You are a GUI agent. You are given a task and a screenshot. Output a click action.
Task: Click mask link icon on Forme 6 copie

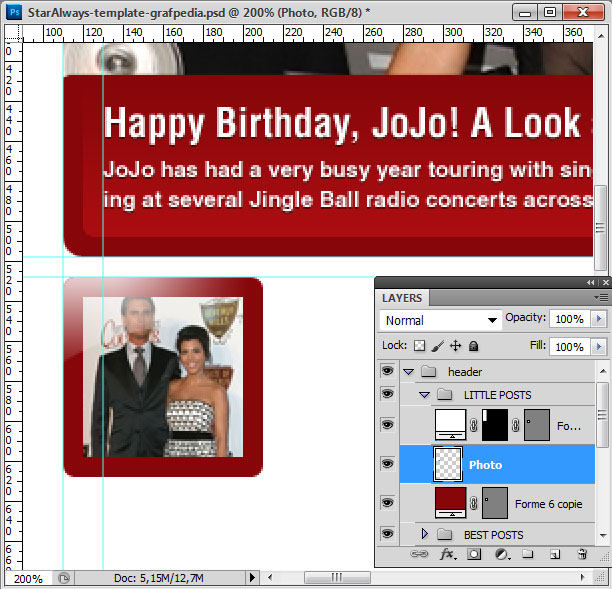[473, 503]
